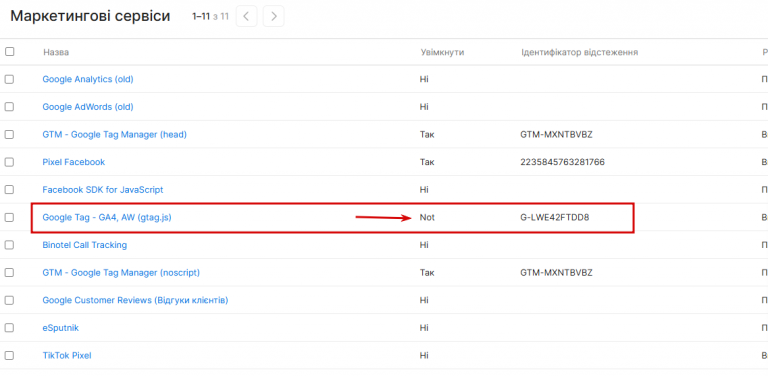The width and height of the screenshot is (768, 376).
Task: Check the Google Analytics (old) row checkbox
Action: click(10, 79)
